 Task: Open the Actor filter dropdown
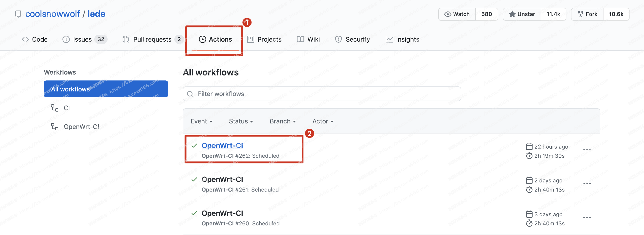[x=323, y=121]
